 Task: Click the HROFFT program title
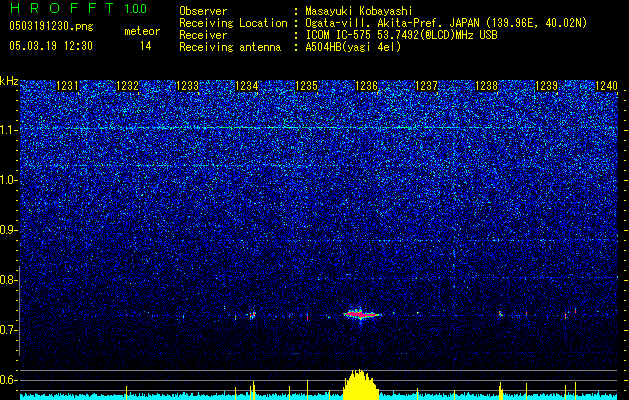tap(63, 8)
